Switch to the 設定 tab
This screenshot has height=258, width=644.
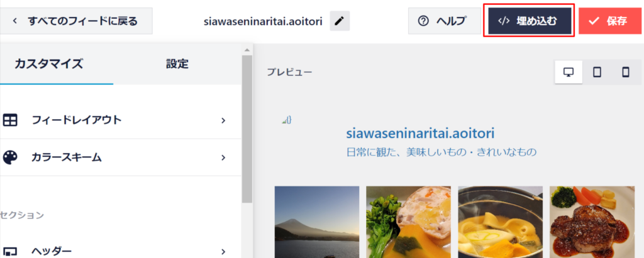coord(177,63)
